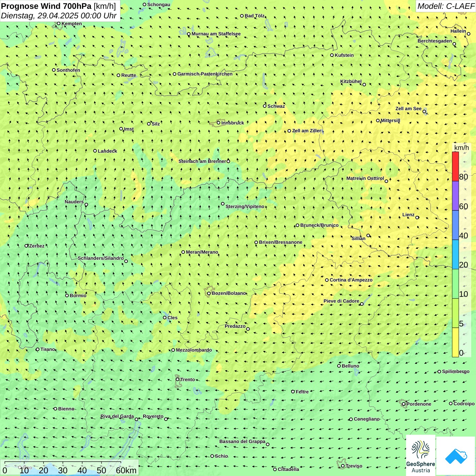
Task: Click the Sillian city label
Action: coord(358,238)
